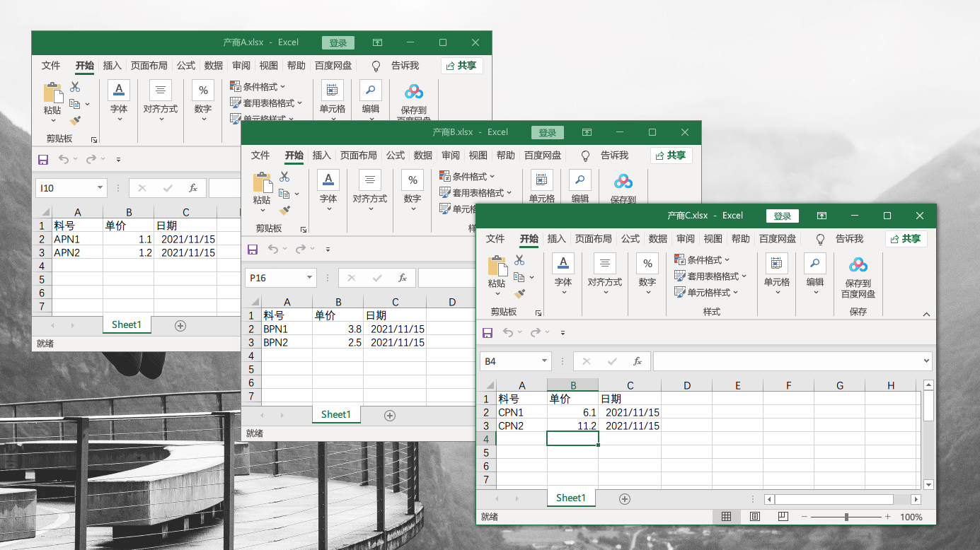Select cell BPN2 in 产商B window
Viewport: 980px width, 550px height.
287,342
